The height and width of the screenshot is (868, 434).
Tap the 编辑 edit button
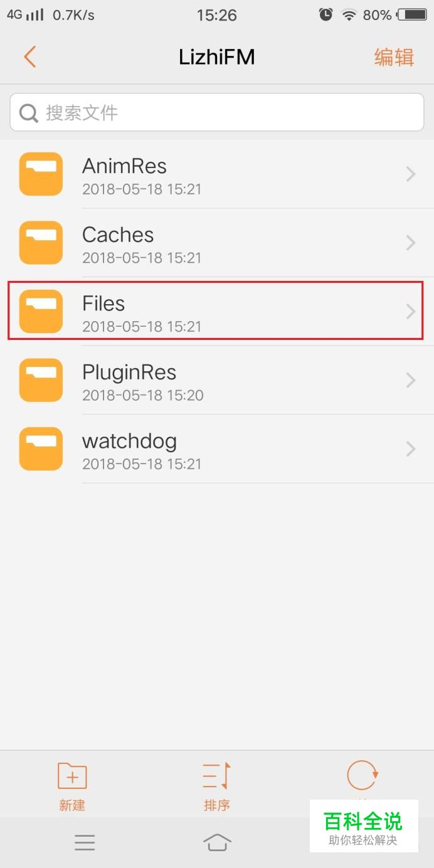point(394,57)
